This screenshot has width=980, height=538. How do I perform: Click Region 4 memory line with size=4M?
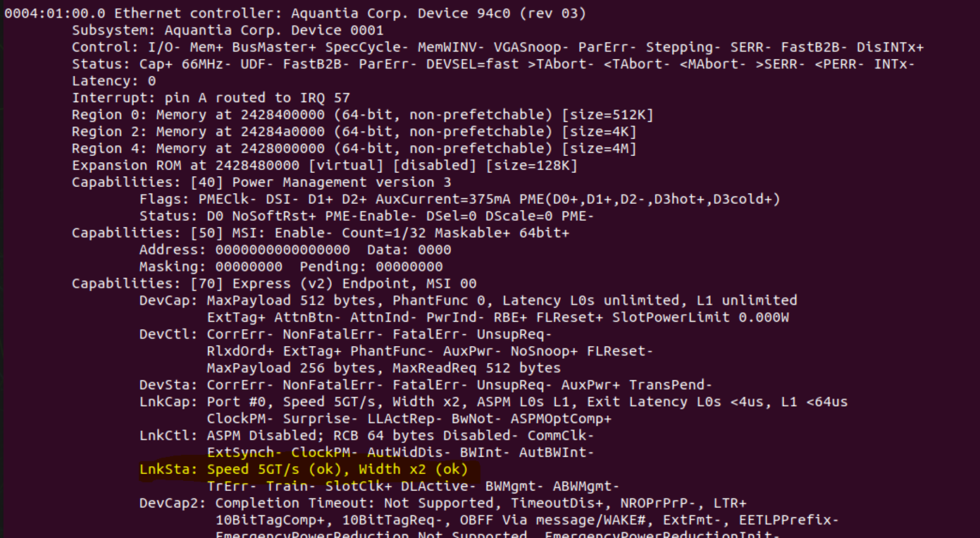click(354, 149)
